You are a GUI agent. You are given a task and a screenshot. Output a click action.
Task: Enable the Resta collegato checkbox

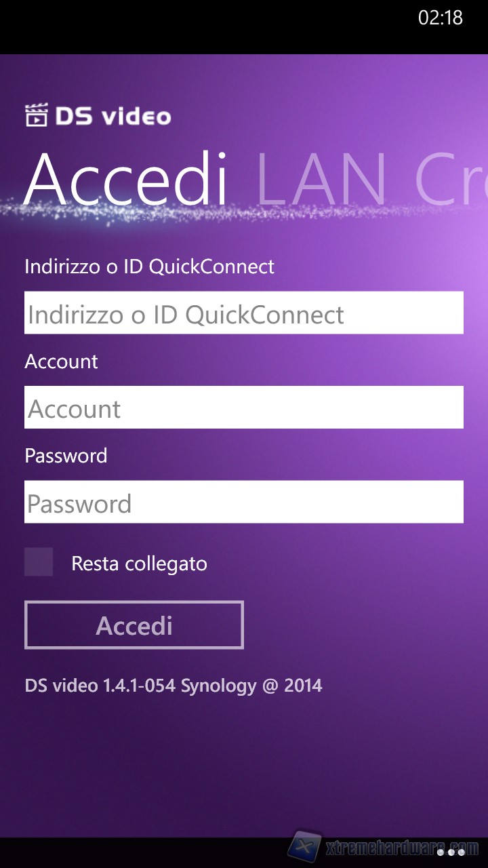tap(39, 562)
